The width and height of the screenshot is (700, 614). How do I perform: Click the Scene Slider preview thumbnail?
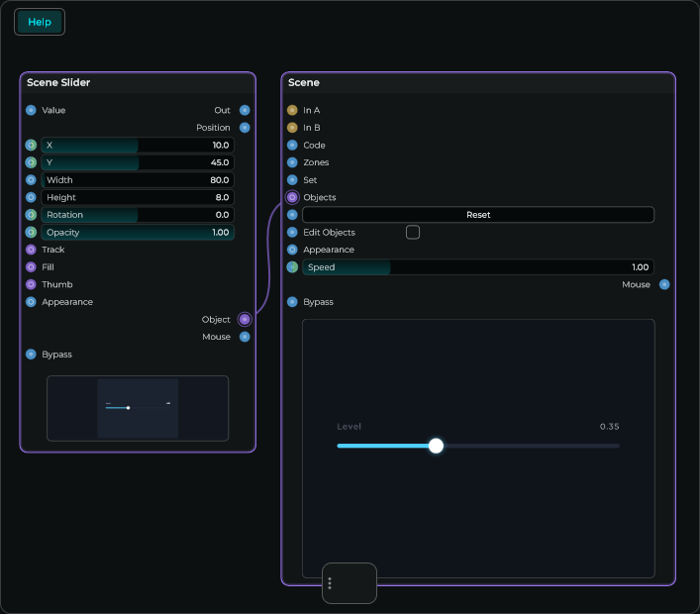tap(138, 408)
